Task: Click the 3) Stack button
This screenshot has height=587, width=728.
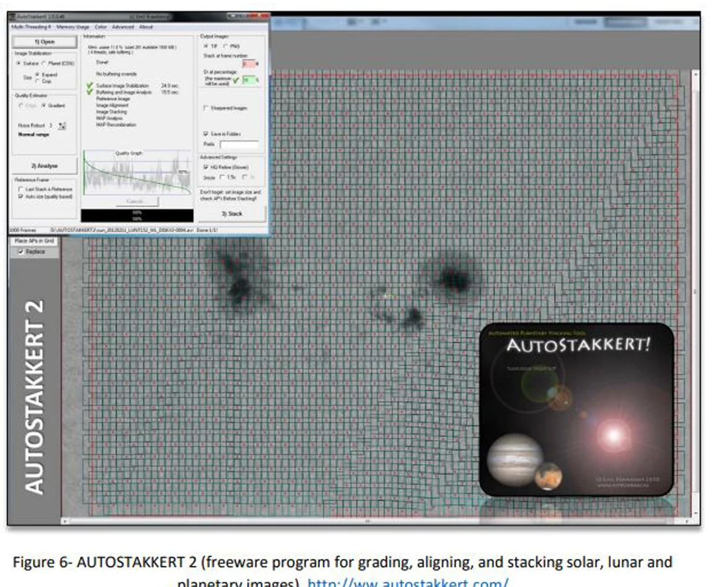Action: (x=232, y=213)
